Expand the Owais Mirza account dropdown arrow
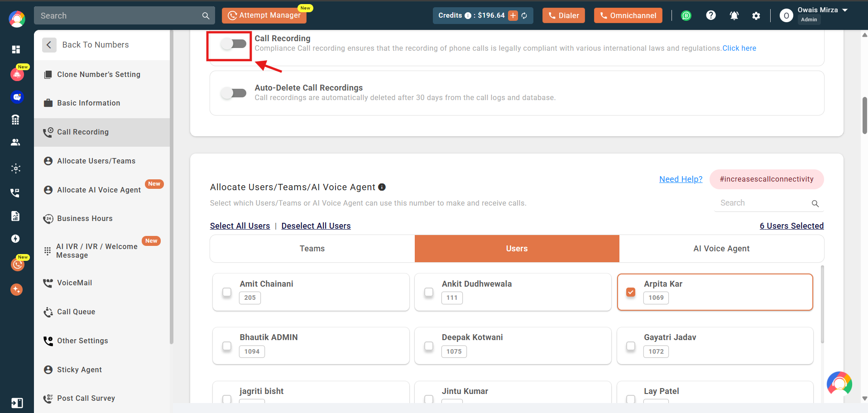Image resolution: width=868 pixels, height=413 pixels. [x=845, y=10]
